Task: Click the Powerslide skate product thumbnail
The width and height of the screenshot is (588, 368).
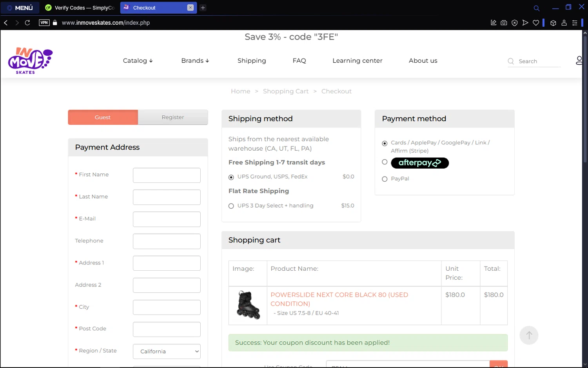Action: point(248,305)
